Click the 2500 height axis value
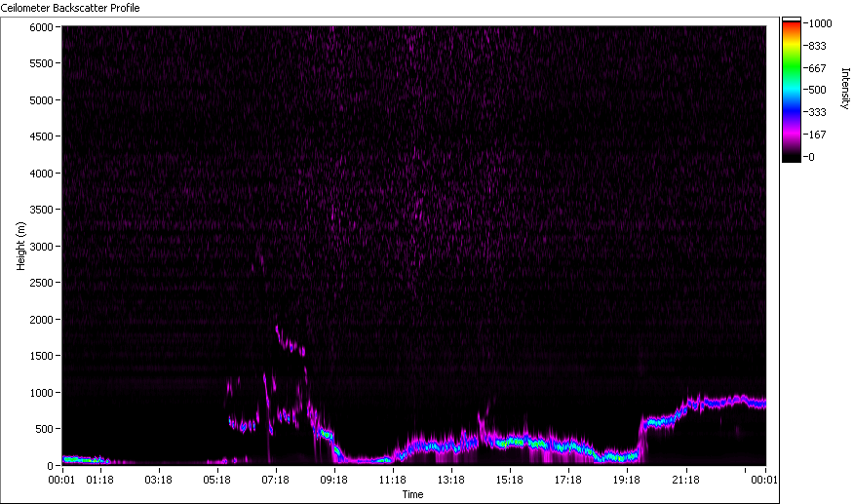Image resolution: width=854 pixels, height=504 pixels. (x=41, y=283)
